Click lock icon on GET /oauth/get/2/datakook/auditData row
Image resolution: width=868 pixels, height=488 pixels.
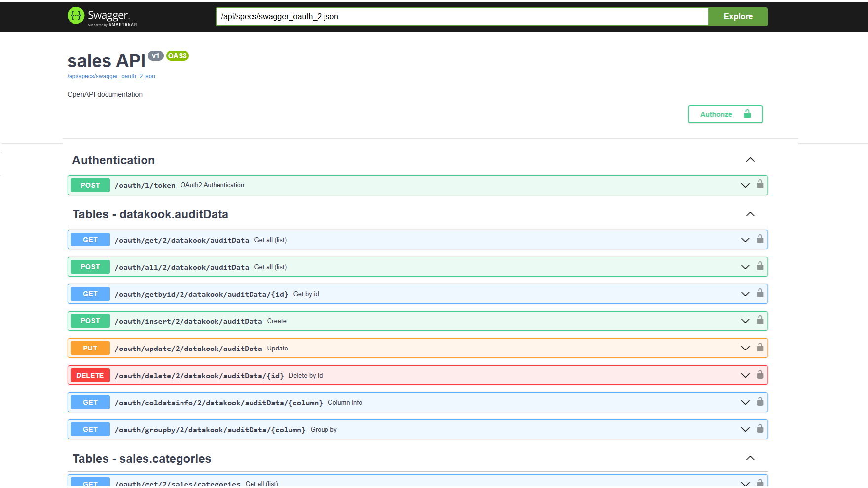tap(760, 239)
